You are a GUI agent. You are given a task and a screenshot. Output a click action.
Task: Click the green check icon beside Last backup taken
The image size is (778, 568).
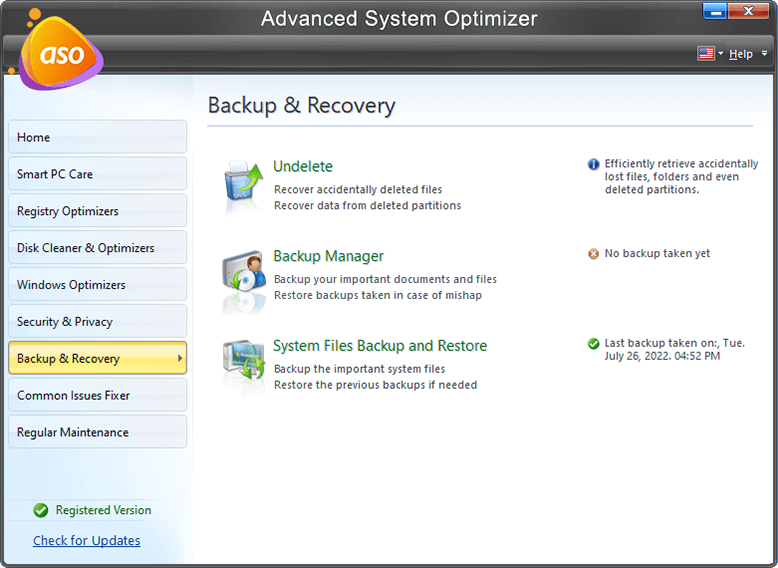[593, 343]
